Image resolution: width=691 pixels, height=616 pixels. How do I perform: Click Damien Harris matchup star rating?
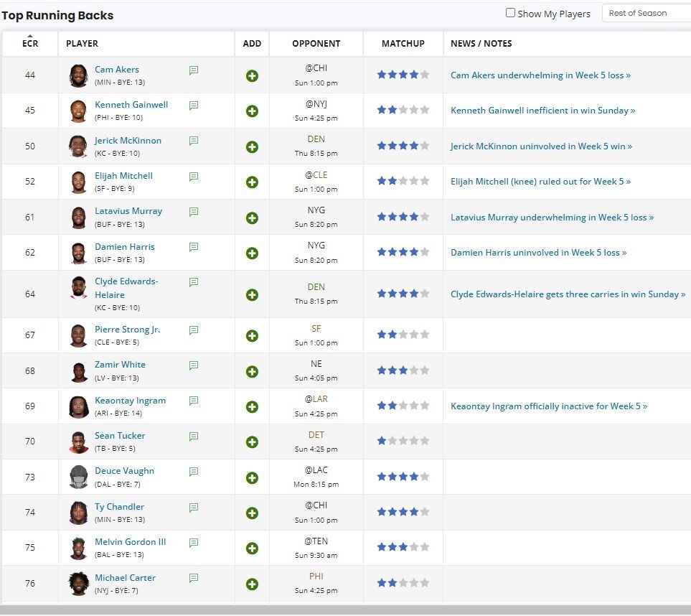point(403,253)
